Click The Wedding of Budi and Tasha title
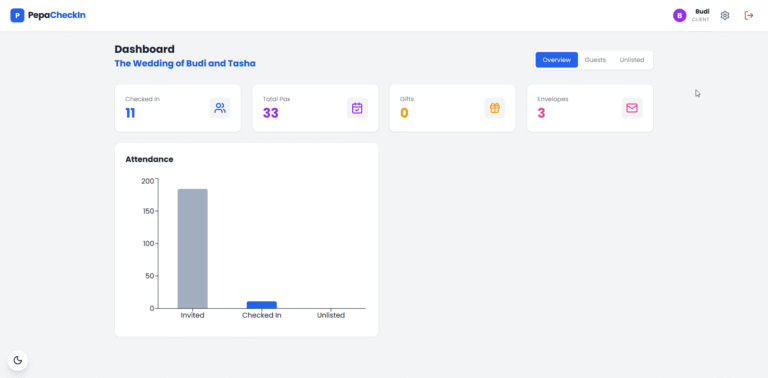This screenshot has height=378, width=768. [x=185, y=64]
